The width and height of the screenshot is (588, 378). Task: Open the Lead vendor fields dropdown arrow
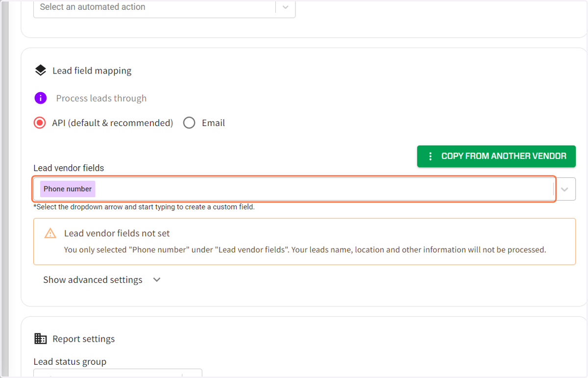(x=564, y=189)
